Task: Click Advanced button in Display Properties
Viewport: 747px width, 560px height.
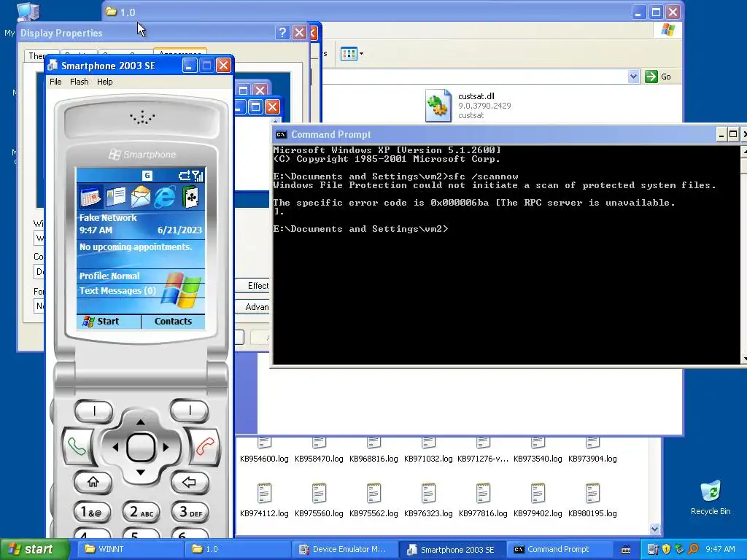Action: point(252,307)
